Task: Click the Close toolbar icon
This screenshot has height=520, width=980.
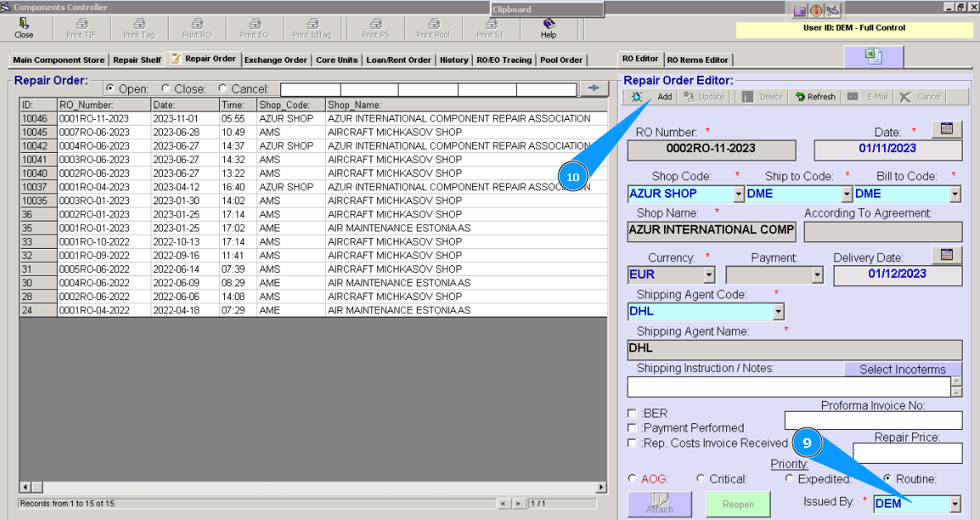Action: pyautogui.click(x=24, y=23)
